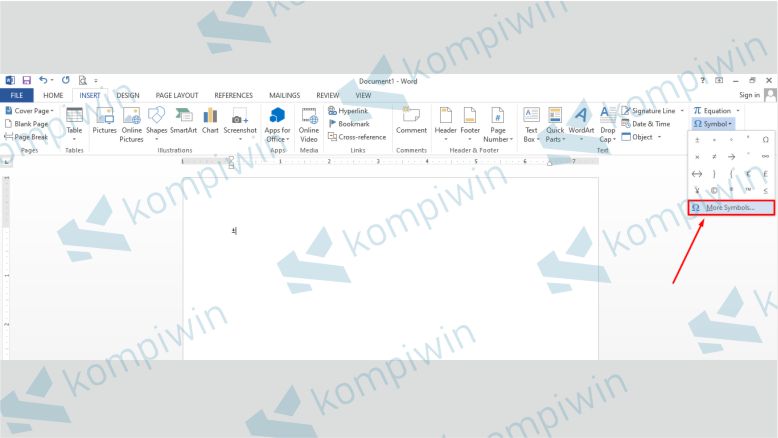Screen dimensions: 778x438
Task: Click the Print Preview icon in quick access toolbar
Action: (82, 80)
